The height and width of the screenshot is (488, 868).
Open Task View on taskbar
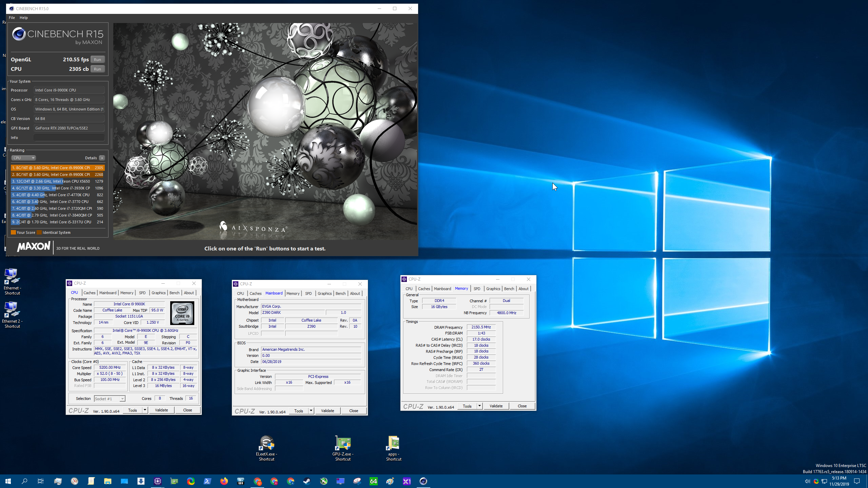pyautogui.click(x=41, y=481)
